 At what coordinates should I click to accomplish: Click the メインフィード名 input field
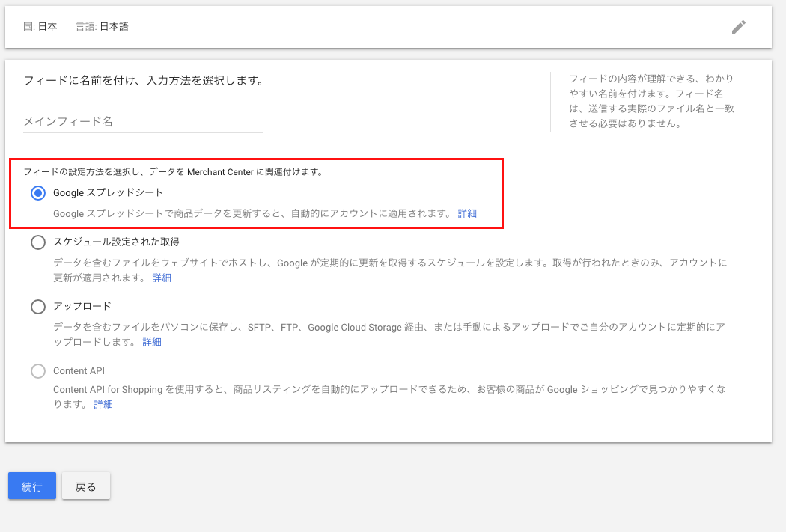[142, 121]
